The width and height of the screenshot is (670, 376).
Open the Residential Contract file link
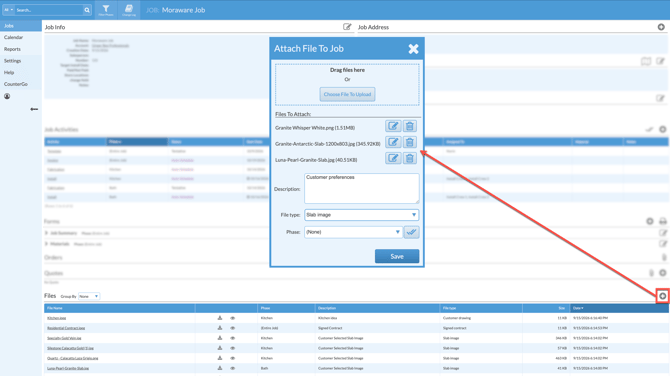(66, 328)
